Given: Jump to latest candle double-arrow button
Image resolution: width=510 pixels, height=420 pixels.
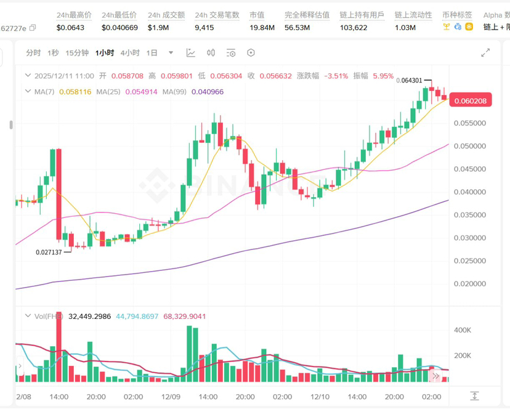Looking at the screenshot, I should (x=436, y=375).
